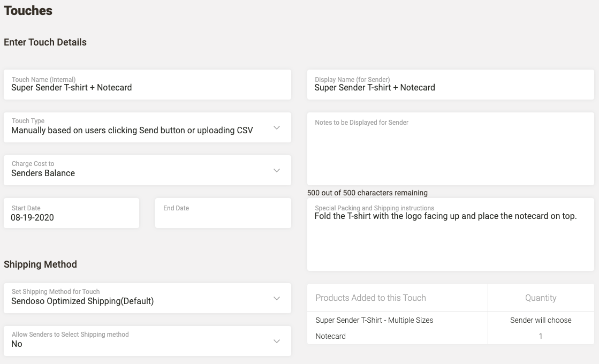Edit the Display Name (for Sender) field
Screen dimensions: 599x364
tap(450, 87)
